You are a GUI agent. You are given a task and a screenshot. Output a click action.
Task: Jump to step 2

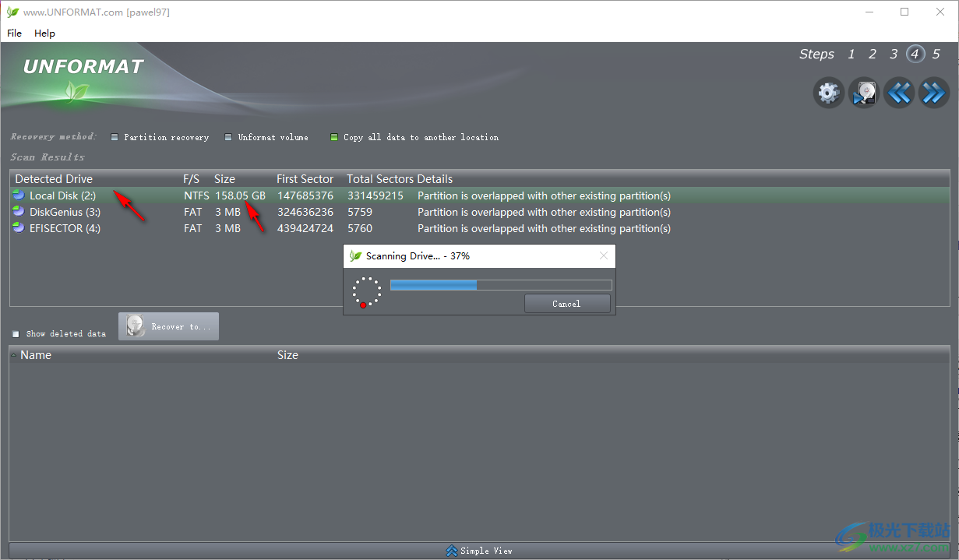[x=873, y=54]
